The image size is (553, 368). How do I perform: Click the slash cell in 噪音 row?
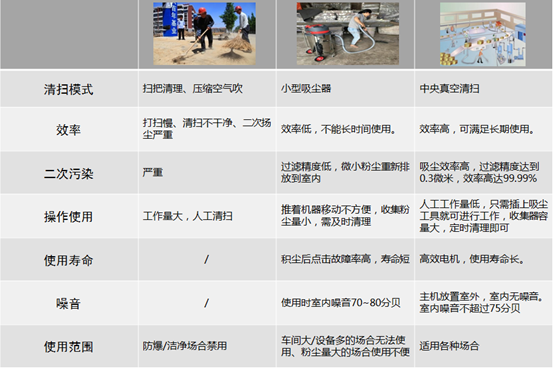tap(207, 303)
